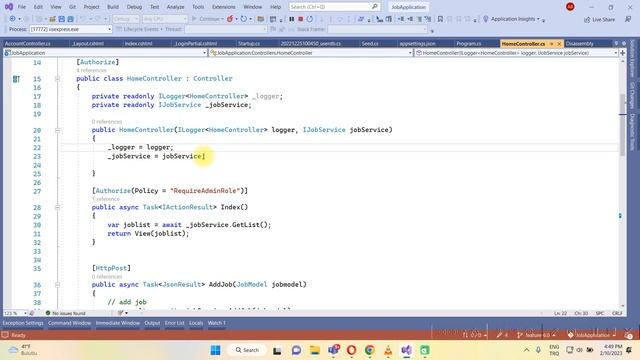Collapse the AddJob method at line 36

point(57,284)
